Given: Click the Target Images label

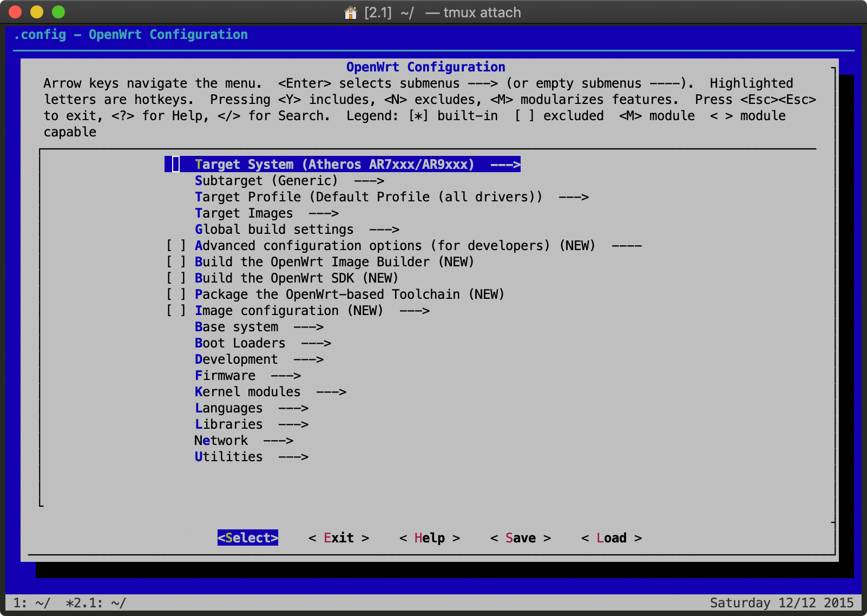Looking at the screenshot, I should pyautogui.click(x=244, y=213).
